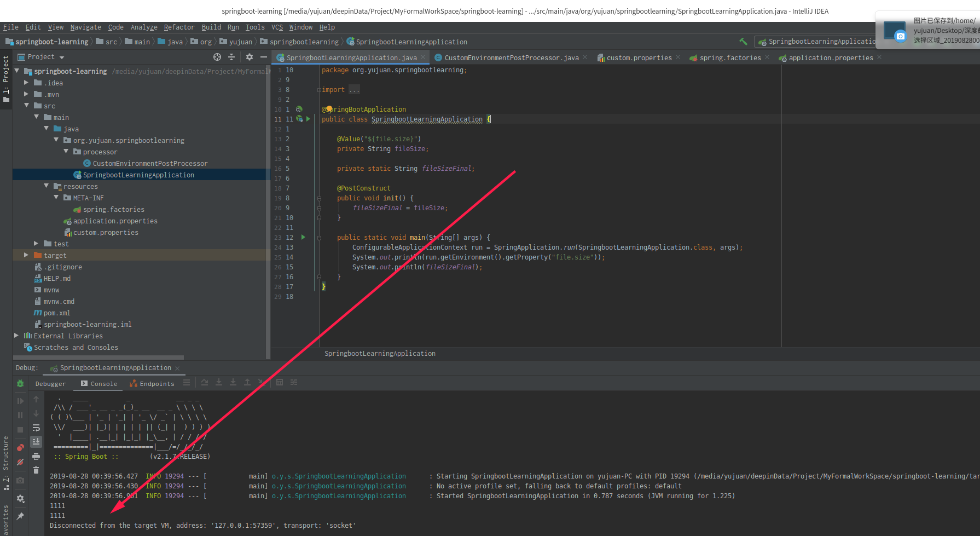Image resolution: width=980 pixels, height=536 pixels.
Task: Open View Breakpoints red circles icon
Action: coord(20,447)
